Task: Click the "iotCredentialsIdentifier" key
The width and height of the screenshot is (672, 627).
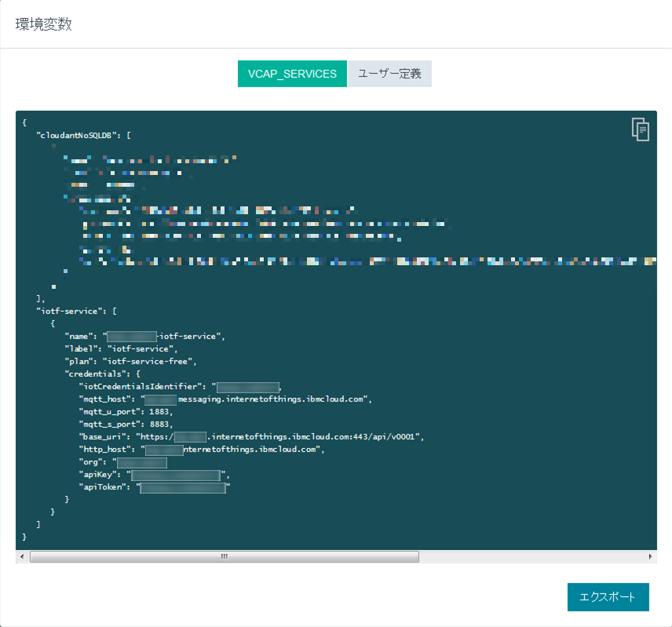Action: pyautogui.click(x=141, y=386)
